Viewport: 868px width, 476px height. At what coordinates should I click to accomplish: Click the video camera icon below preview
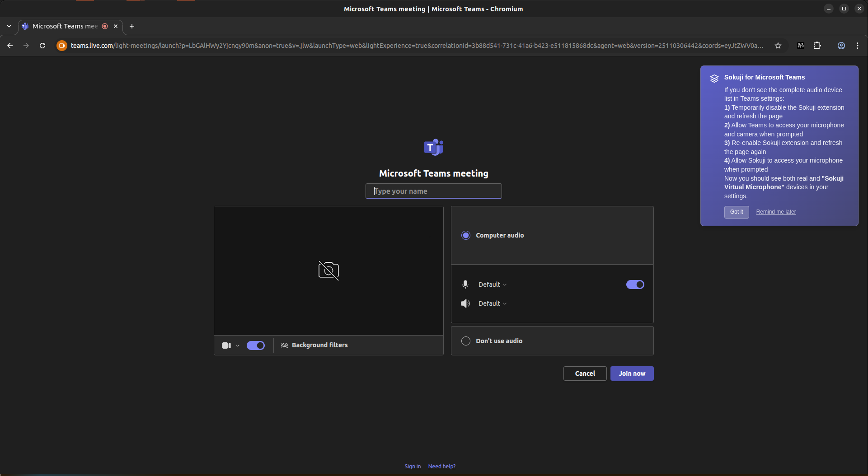[x=226, y=345]
